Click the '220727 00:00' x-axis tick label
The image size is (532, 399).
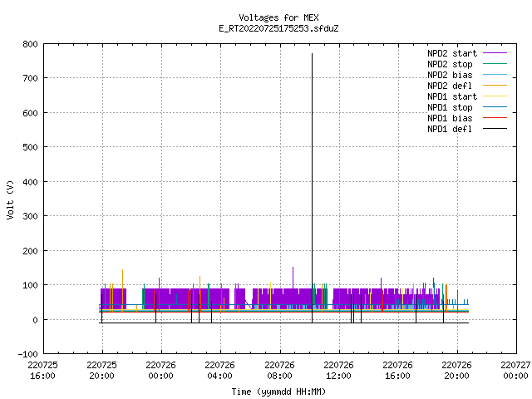(x=515, y=371)
